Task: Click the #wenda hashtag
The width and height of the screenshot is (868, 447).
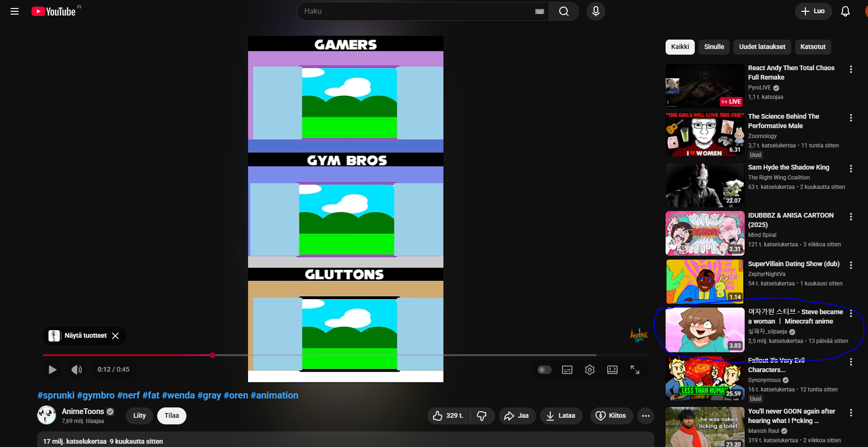Action: click(178, 396)
